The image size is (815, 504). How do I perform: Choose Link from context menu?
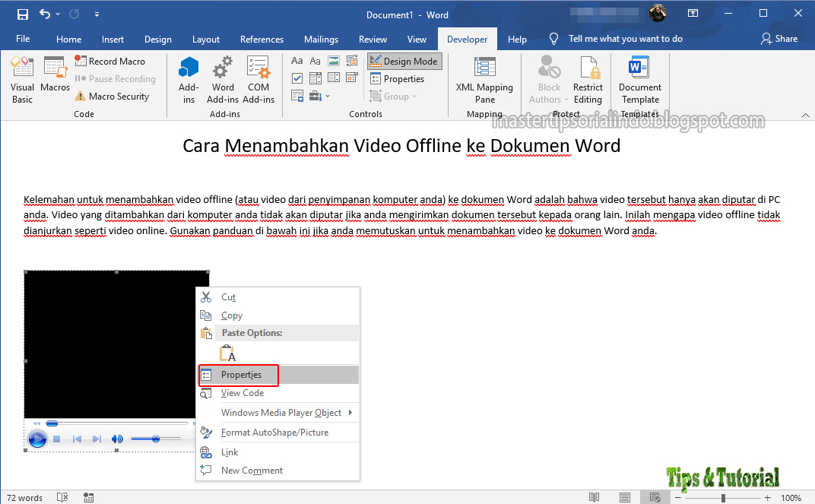(x=278, y=452)
